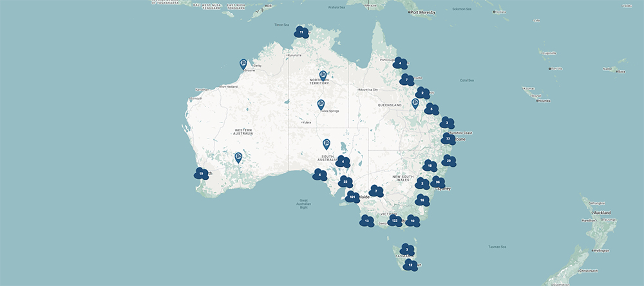Open the 13 cluster on Victoria's west coast
This screenshot has height=286, width=644.
pyautogui.click(x=366, y=221)
